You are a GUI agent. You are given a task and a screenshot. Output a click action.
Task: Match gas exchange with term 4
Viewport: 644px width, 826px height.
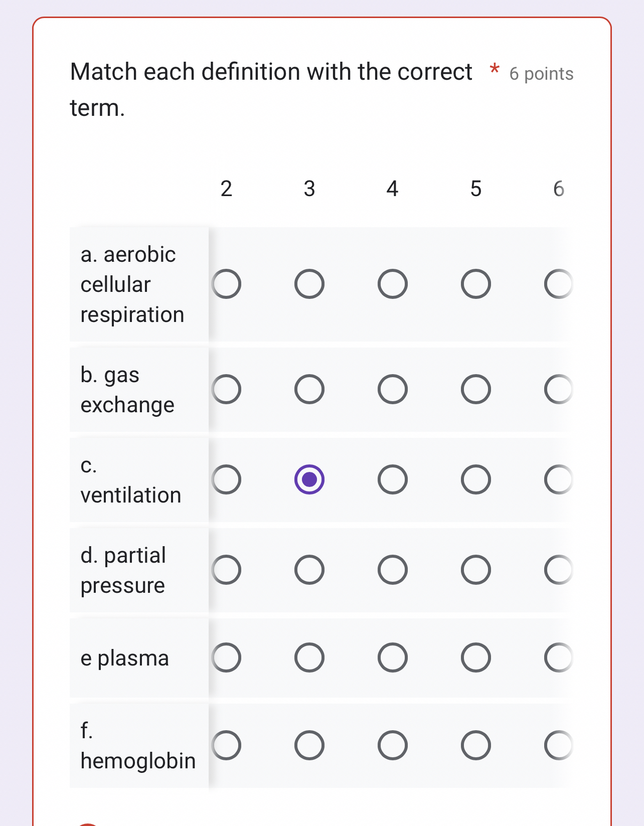(x=392, y=389)
